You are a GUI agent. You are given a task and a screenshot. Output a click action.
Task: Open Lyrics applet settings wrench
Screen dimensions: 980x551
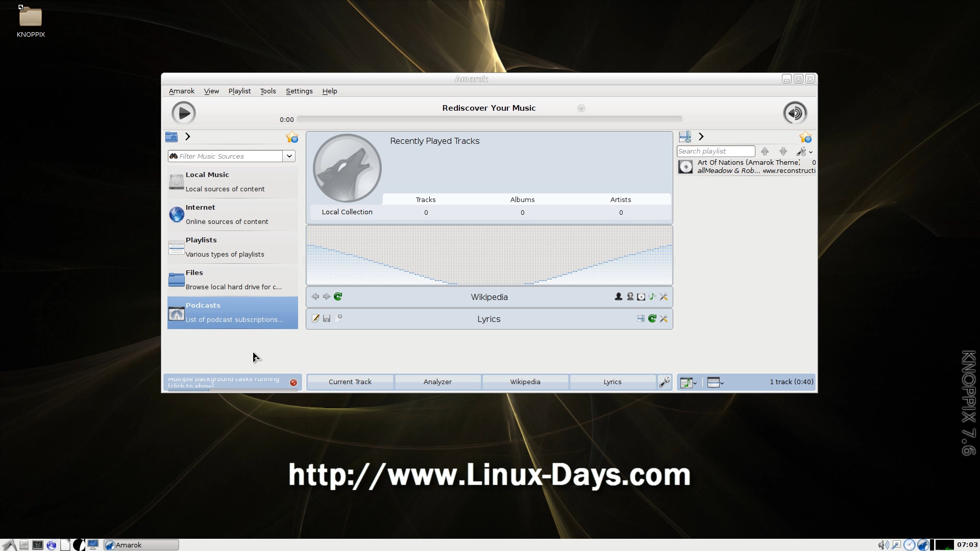(664, 318)
